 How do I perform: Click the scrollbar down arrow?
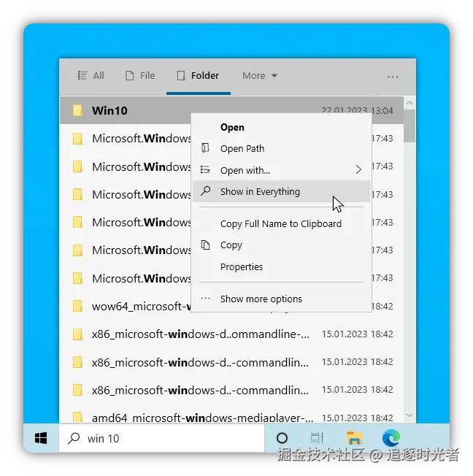pyautogui.click(x=409, y=415)
